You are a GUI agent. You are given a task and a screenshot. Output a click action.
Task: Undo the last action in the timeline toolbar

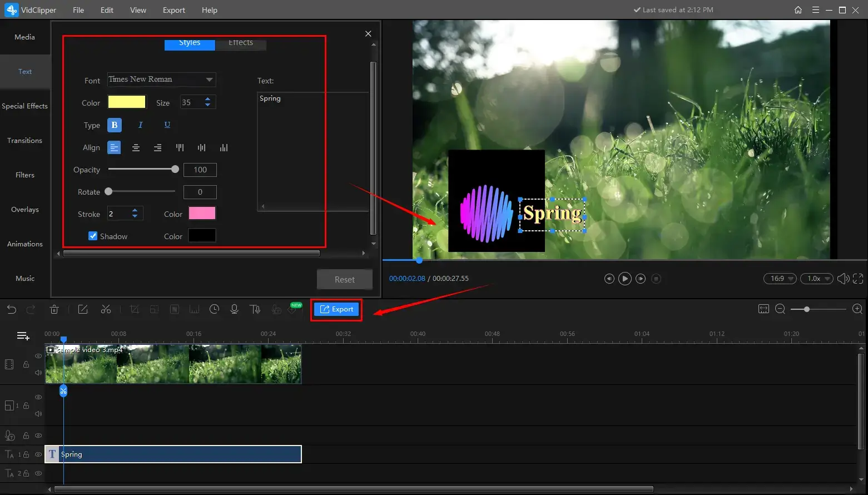pos(12,309)
